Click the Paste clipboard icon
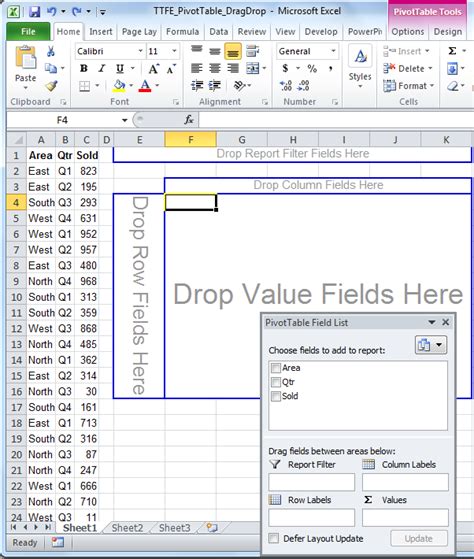 point(25,58)
